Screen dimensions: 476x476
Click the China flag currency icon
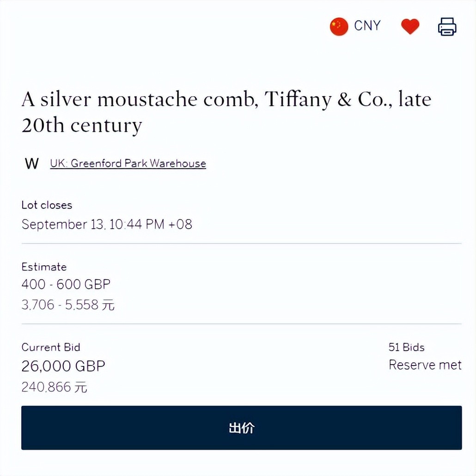point(339,27)
